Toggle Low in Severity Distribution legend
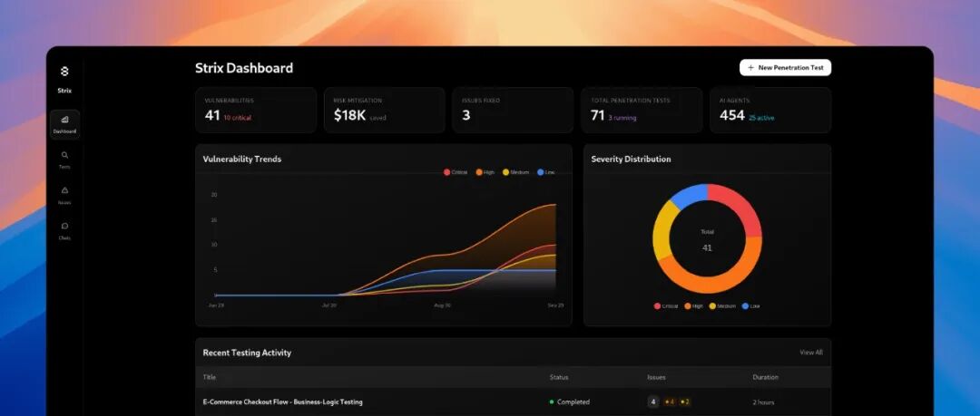 point(750,306)
